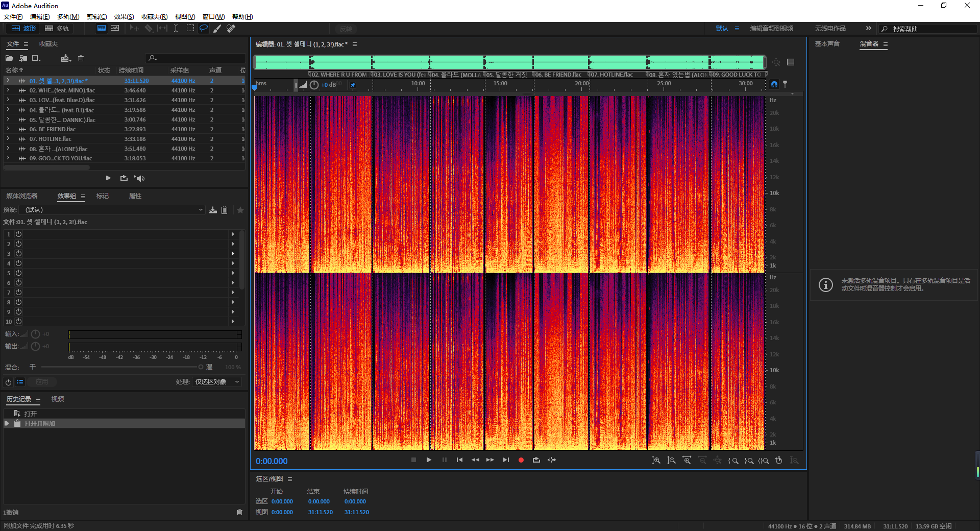Click the Loop Playback icon in transport
Image resolution: width=980 pixels, height=531 pixels.
[x=536, y=460]
